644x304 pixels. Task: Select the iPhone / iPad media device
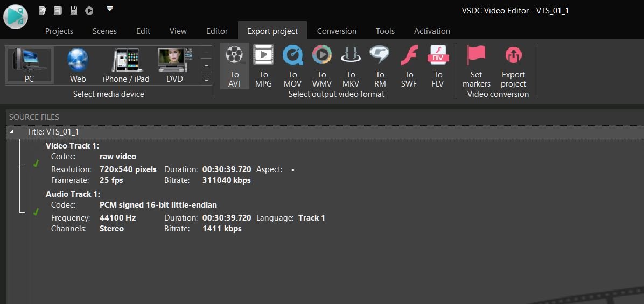point(126,65)
